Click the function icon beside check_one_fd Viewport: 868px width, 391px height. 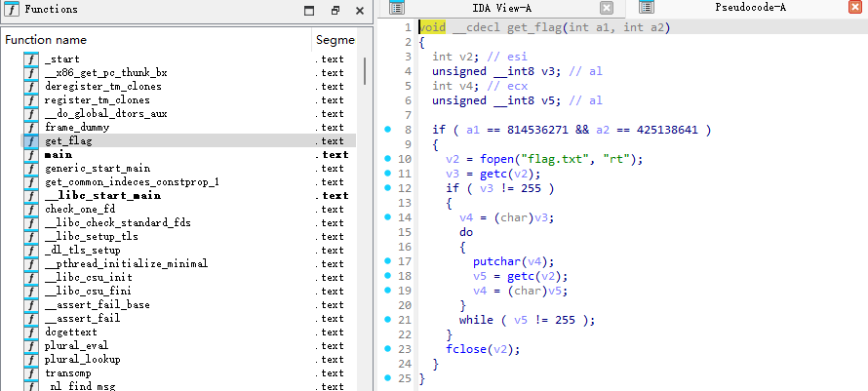30,210
